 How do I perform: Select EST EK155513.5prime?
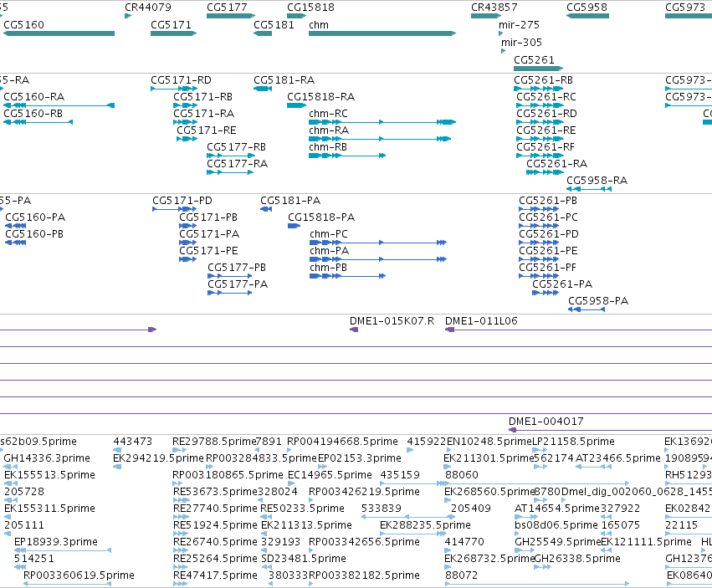50,475
